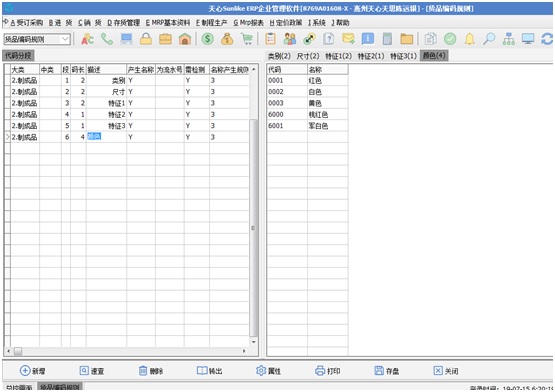
Task: Click the ABC spelling icon in toolbar
Action: pos(87,39)
